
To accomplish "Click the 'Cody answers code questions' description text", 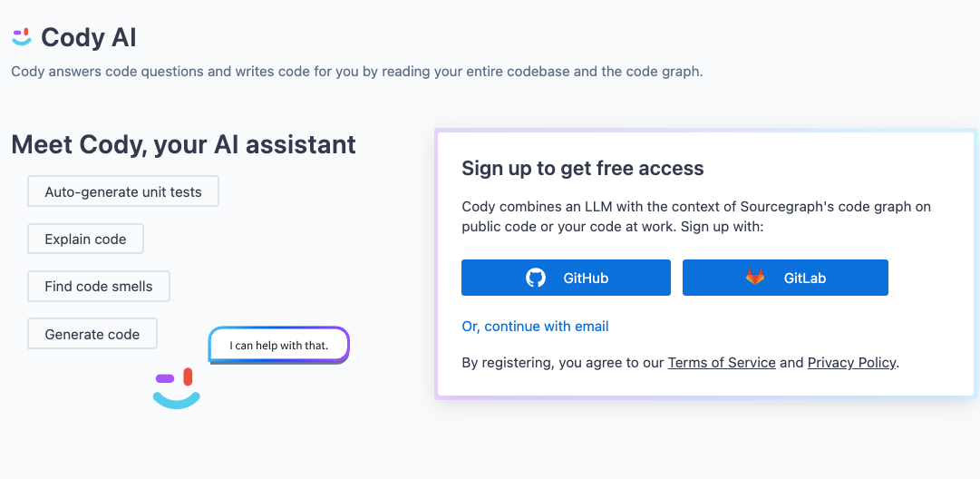I will (x=357, y=72).
